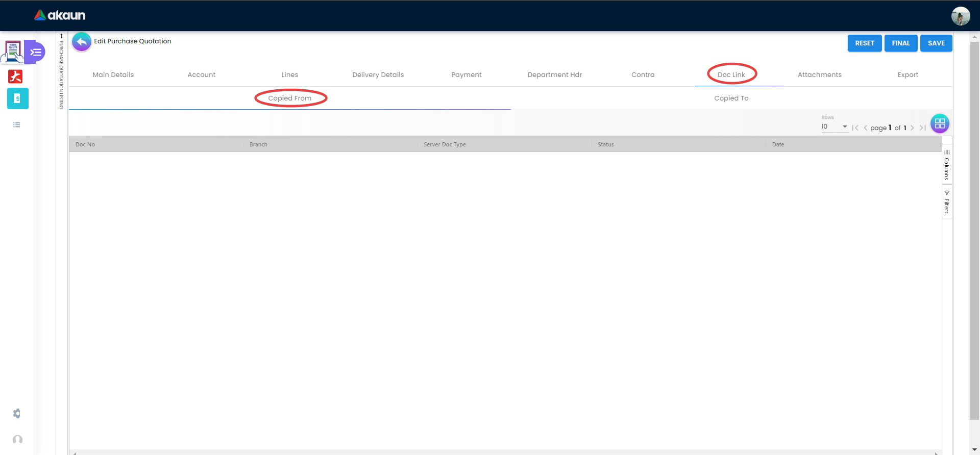The image size is (980, 455).
Task: Go to first page
Action: point(855,128)
